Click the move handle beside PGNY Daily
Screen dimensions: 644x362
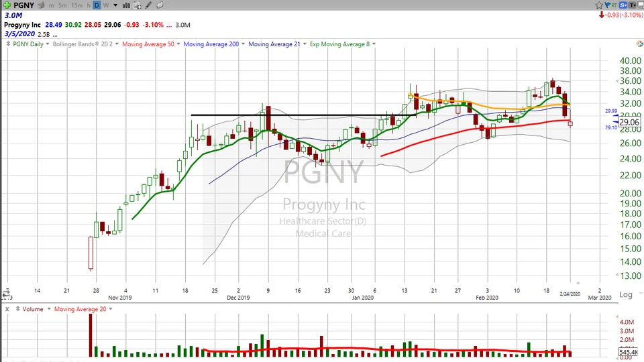click(x=8, y=44)
